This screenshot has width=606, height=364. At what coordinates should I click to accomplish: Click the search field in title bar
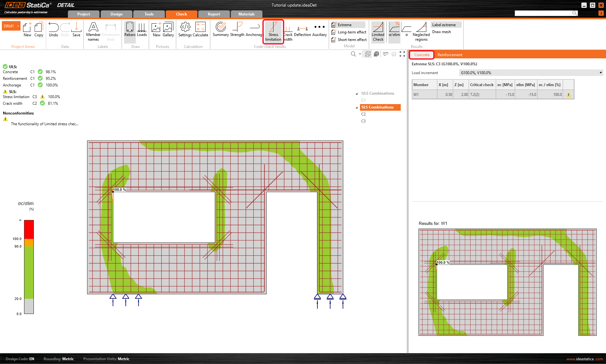pyautogui.click(x=543, y=13)
